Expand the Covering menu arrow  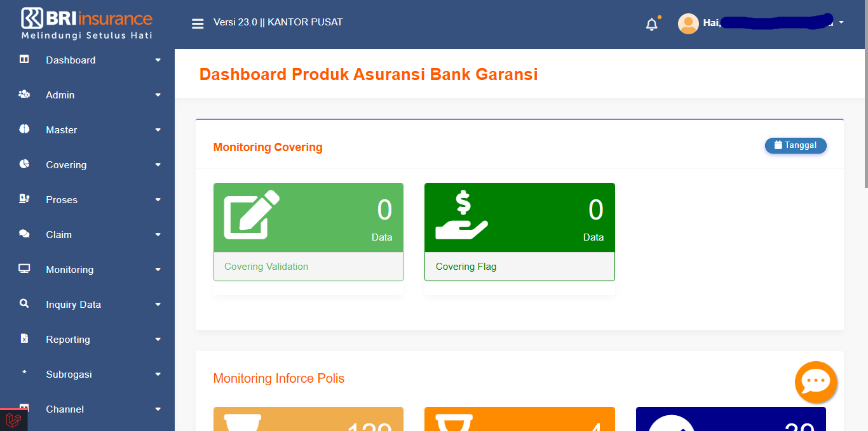coord(158,165)
